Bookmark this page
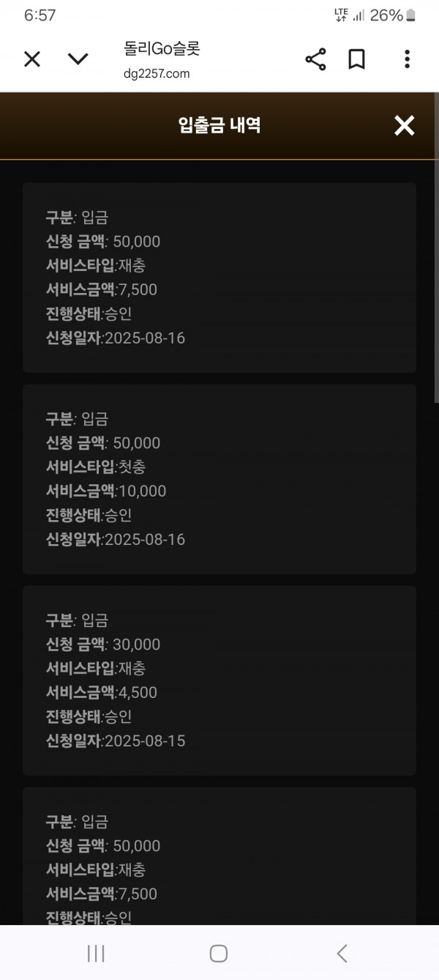 (x=357, y=59)
